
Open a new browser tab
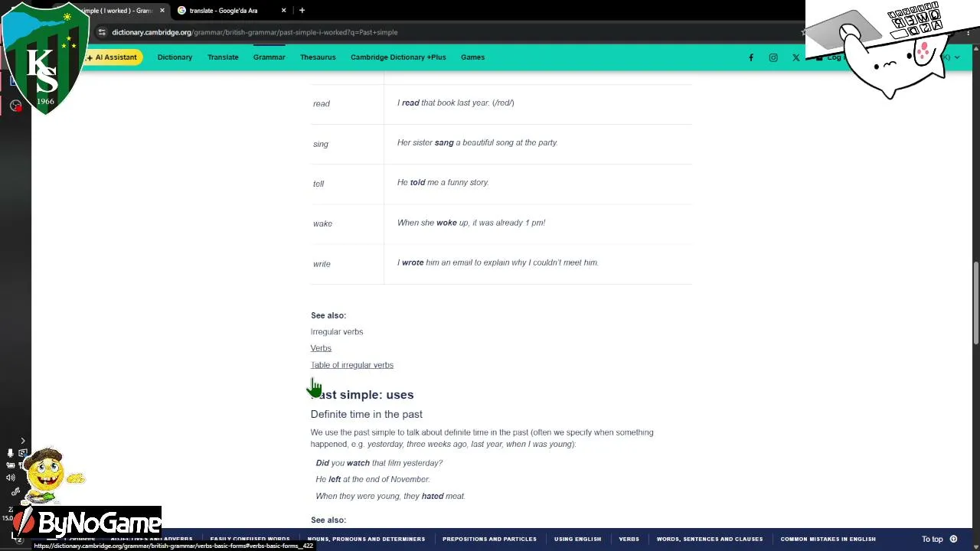pyautogui.click(x=302, y=11)
